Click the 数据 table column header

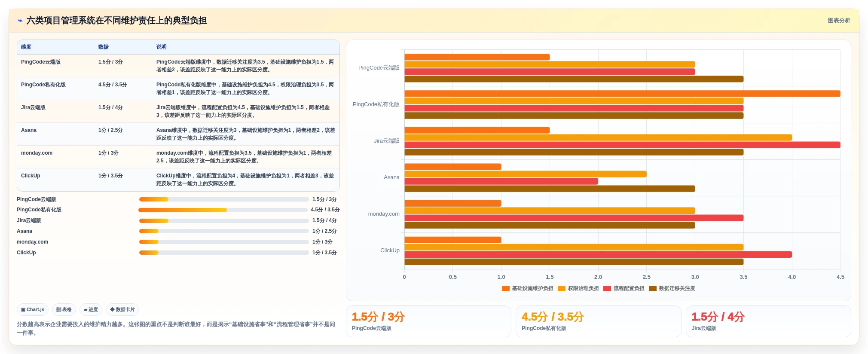[104, 47]
